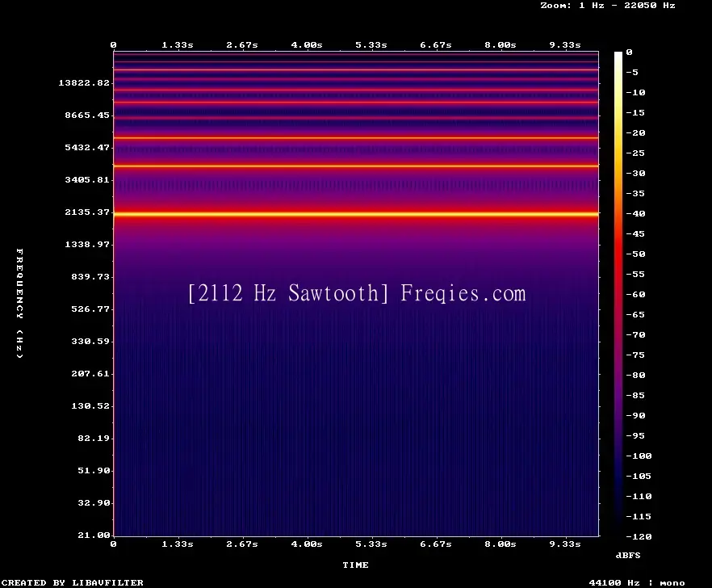Click the 1338.97 frequency axis label

pyautogui.click(x=87, y=244)
